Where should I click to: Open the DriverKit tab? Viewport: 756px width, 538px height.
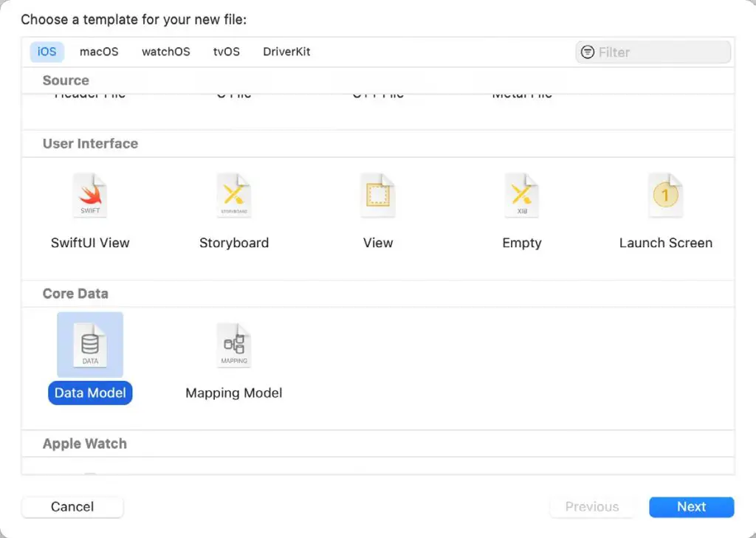click(286, 52)
